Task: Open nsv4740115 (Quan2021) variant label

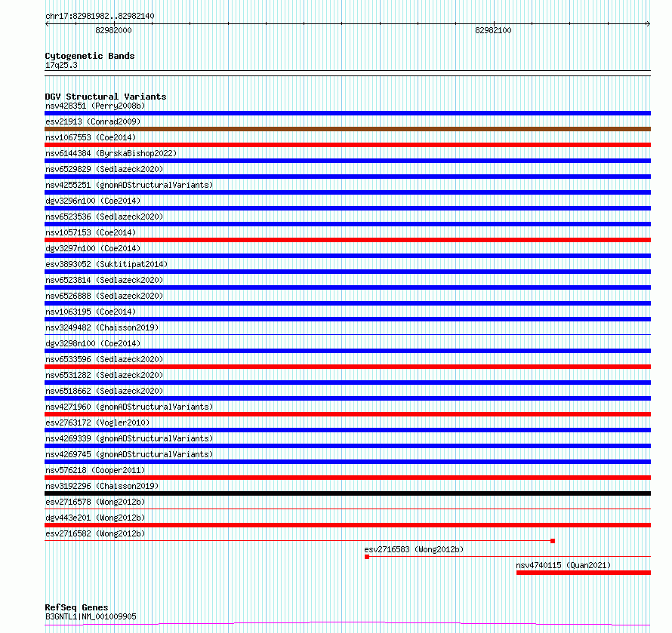Action: point(563,565)
